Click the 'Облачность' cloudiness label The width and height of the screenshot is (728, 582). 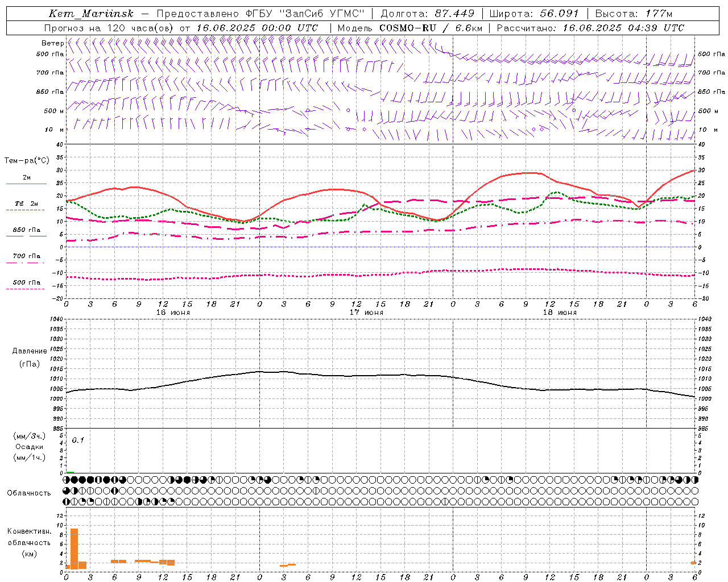pyautogui.click(x=29, y=493)
